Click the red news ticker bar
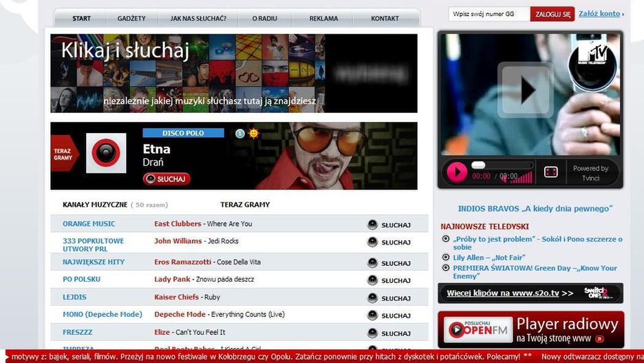 point(325,356)
